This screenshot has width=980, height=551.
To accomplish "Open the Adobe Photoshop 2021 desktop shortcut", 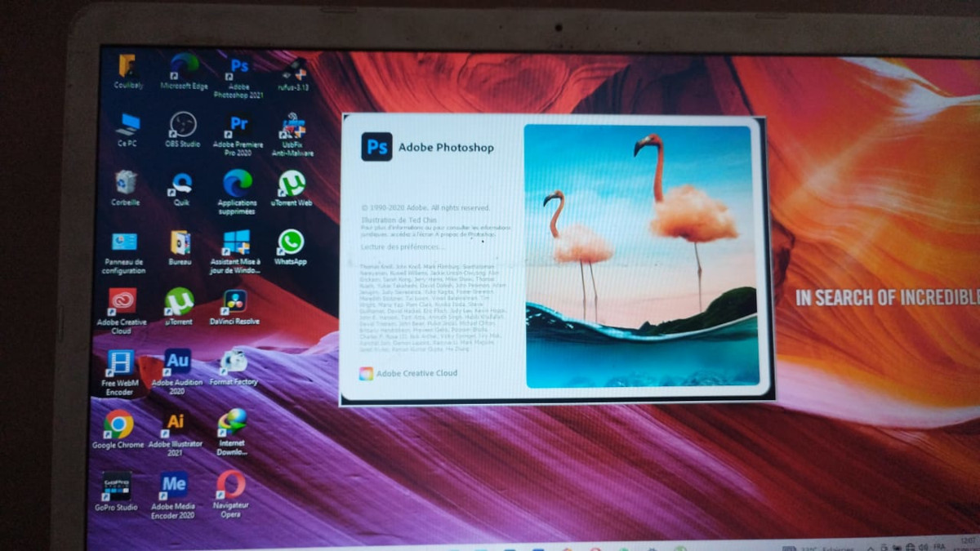I will (x=238, y=69).
